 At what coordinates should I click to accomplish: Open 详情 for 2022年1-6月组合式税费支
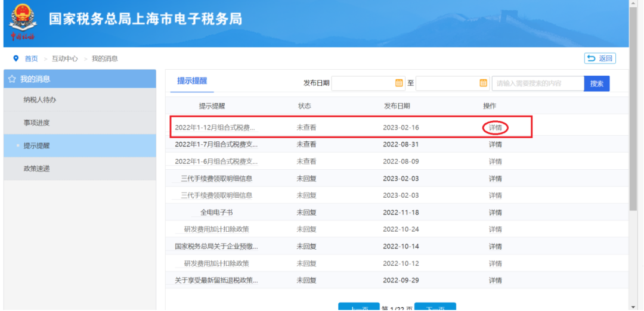point(496,161)
